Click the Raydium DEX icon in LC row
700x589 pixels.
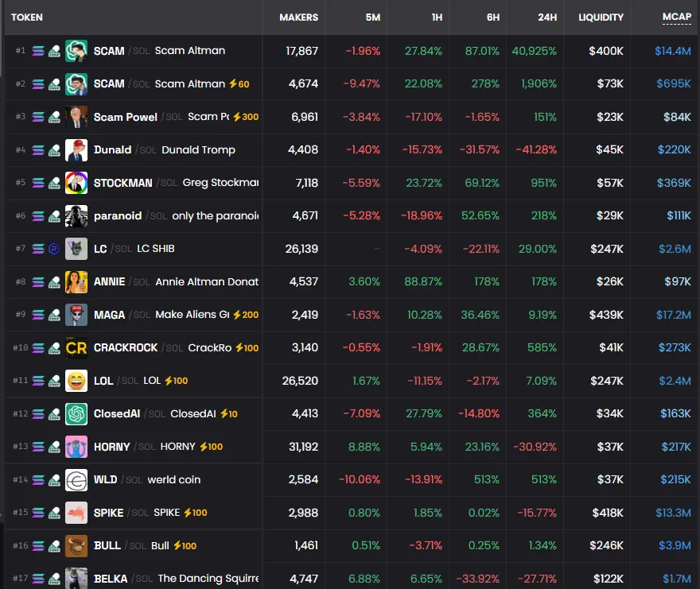click(x=54, y=249)
